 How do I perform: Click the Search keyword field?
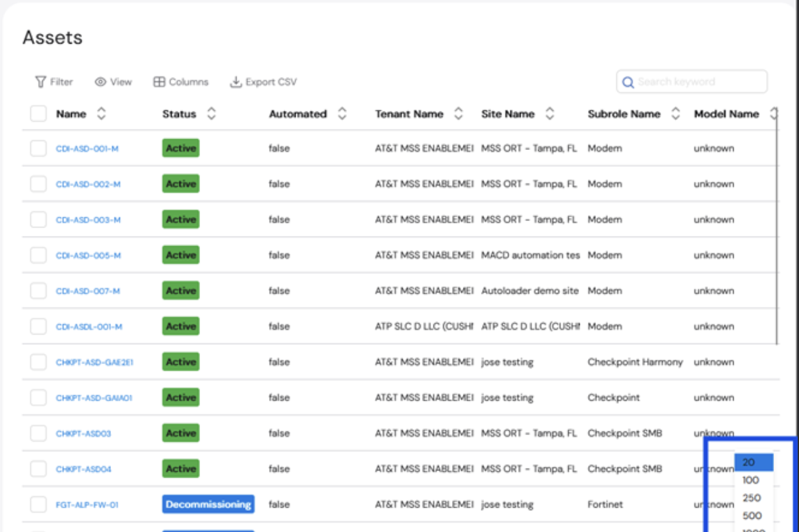pos(692,82)
